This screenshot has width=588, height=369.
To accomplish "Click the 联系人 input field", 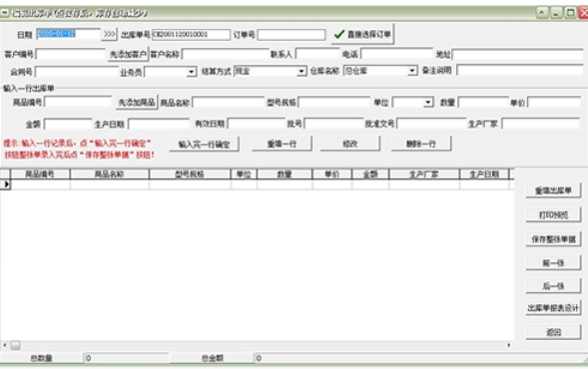I will click(317, 54).
